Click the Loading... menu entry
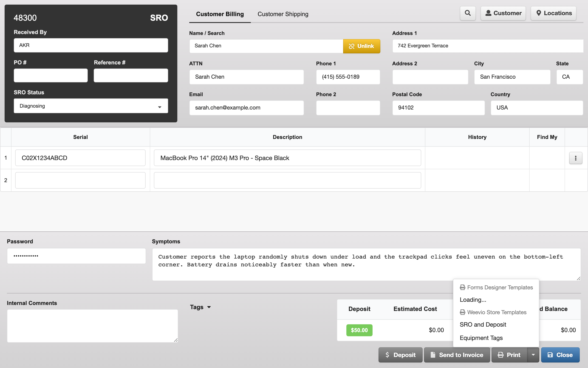588x368 pixels. (x=473, y=300)
